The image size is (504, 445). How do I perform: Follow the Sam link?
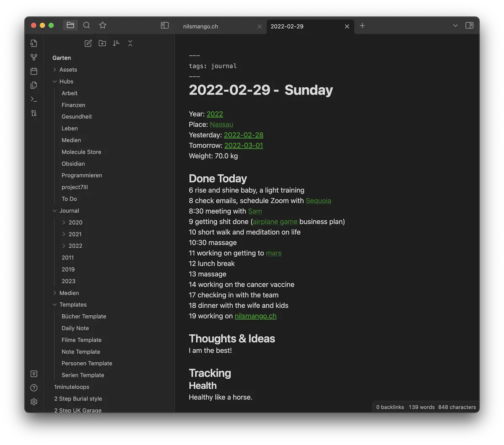[x=255, y=211]
